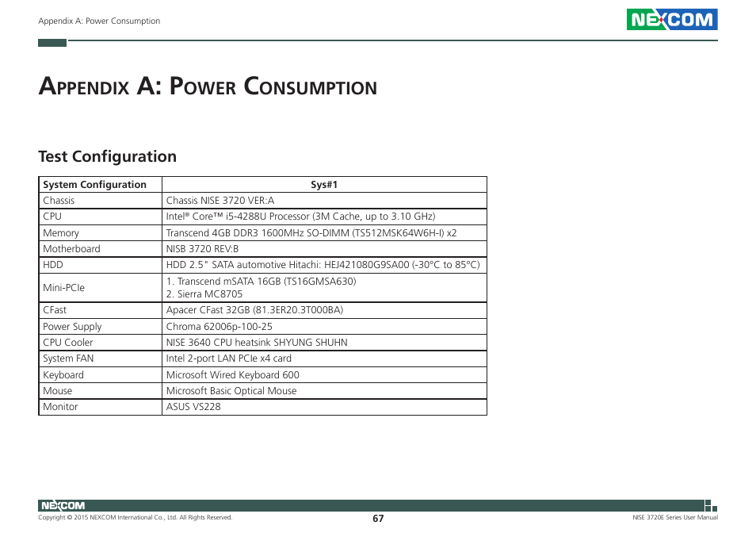
Task: Click the NEXCOM logo in the header
Action: click(672, 19)
